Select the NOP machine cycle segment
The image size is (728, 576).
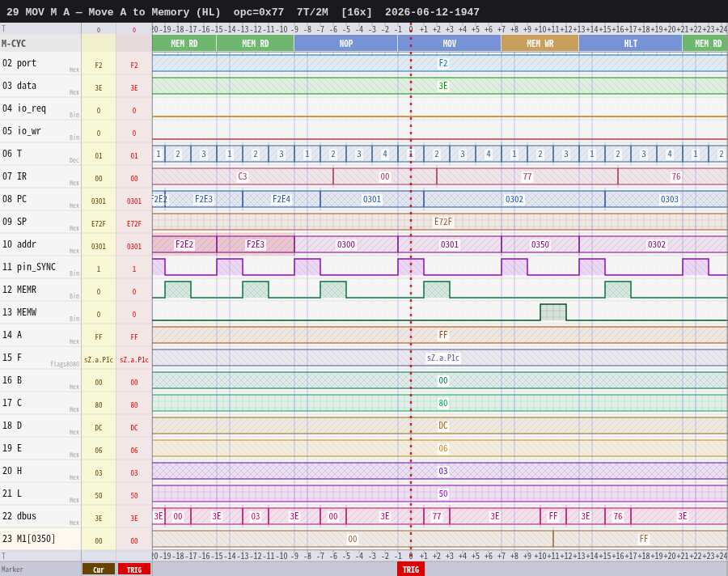(x=345, y=44)
